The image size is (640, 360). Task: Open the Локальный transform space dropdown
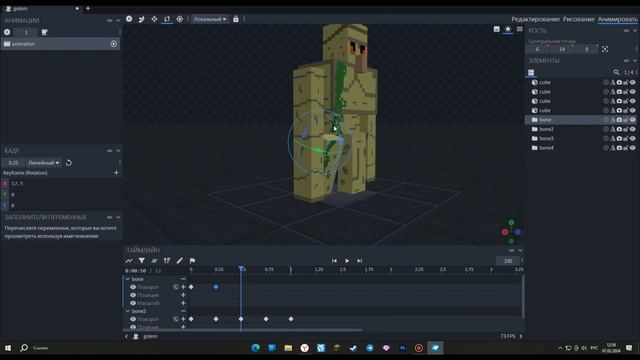pyautogui.click(x=210, y=19)
